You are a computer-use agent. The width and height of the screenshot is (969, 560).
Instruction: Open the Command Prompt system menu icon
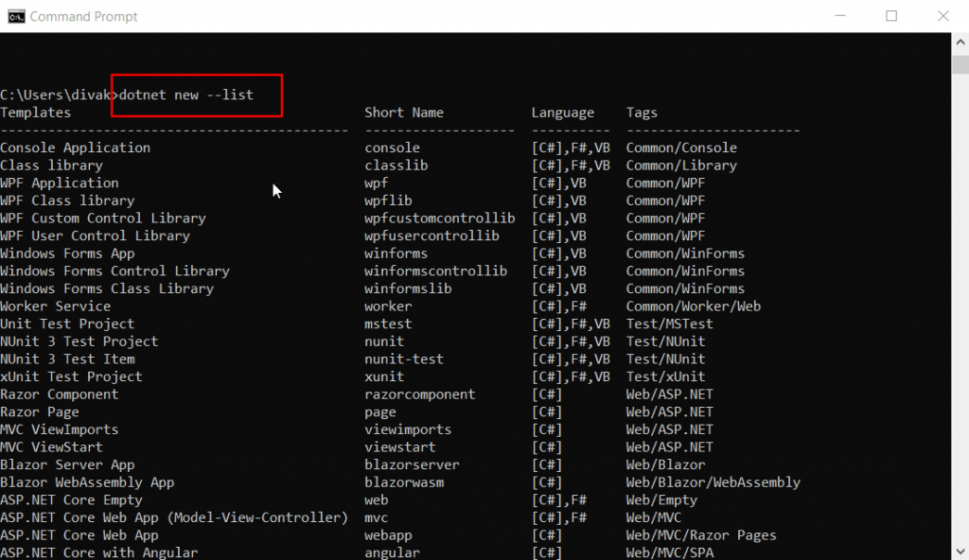(16, 16)
